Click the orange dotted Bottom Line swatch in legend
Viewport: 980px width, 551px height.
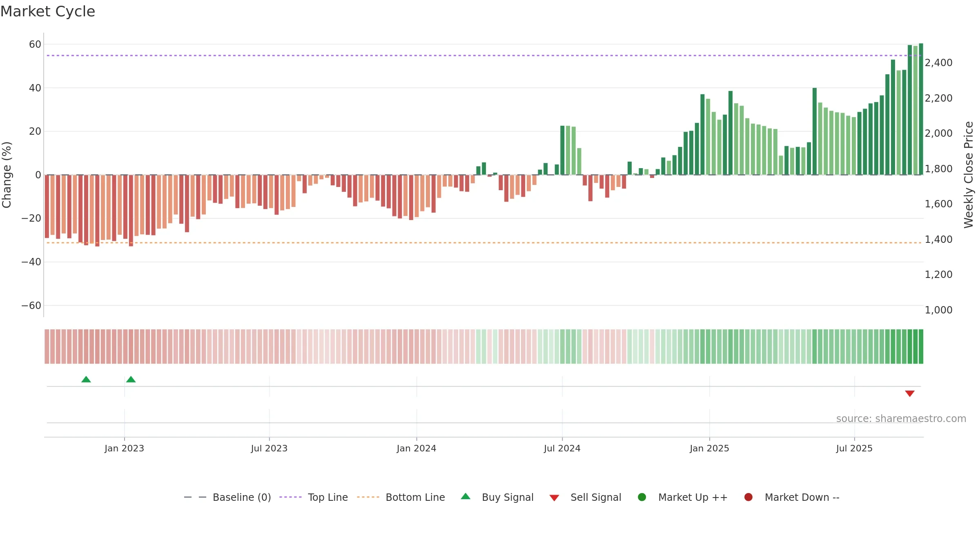point(368,497)
